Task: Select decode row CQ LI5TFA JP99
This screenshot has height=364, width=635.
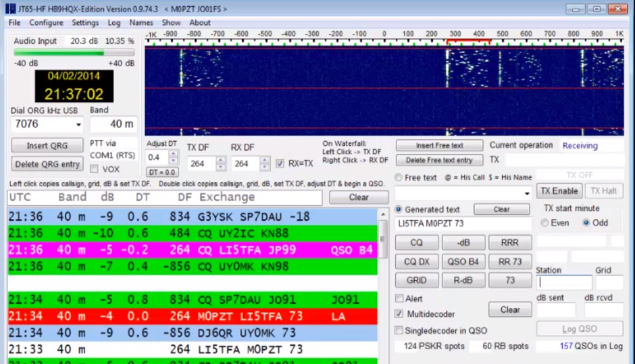Action: pyautogui.click(x=193, y=250)
